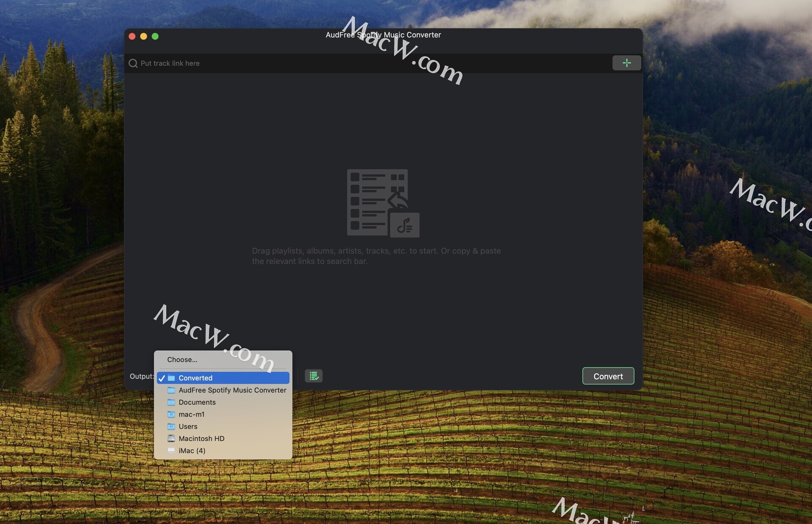Click the Convert button
The width and height of the screenshot is (812, 524).
click(x=608, y=376)
